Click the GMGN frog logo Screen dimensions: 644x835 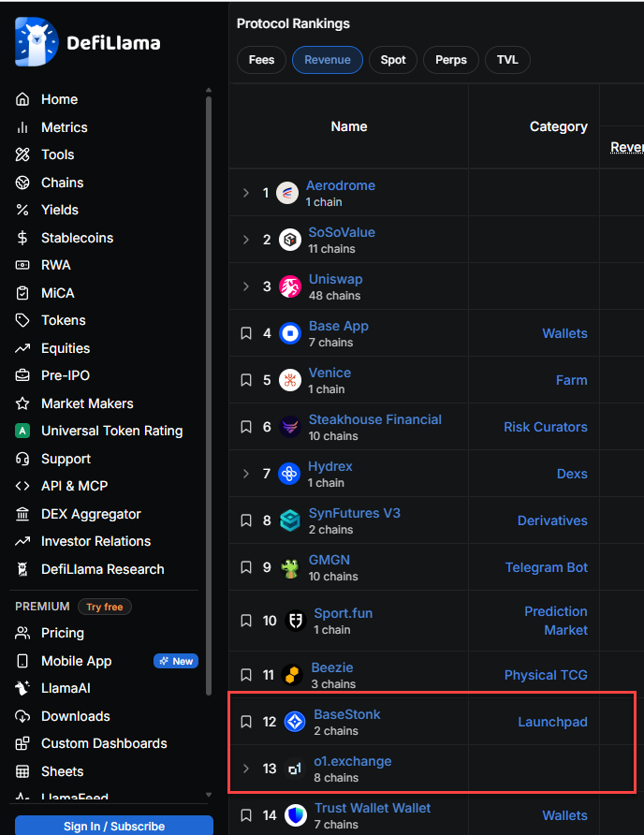click(290, 567)
